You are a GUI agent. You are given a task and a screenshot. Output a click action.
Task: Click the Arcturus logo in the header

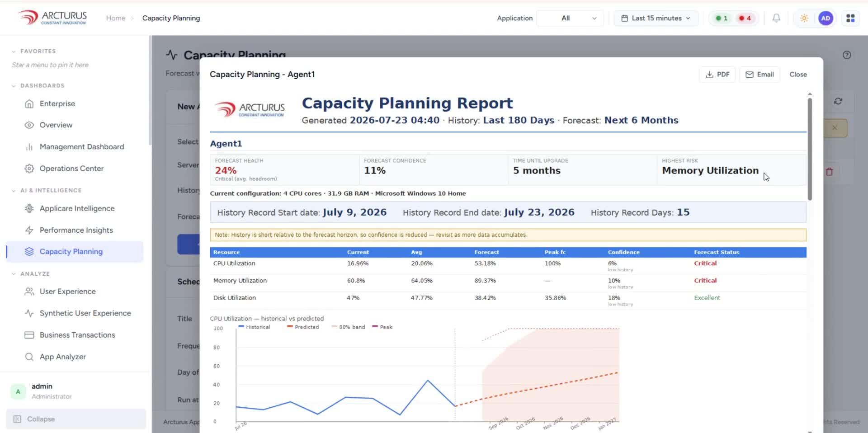click(x=52, y=18)
